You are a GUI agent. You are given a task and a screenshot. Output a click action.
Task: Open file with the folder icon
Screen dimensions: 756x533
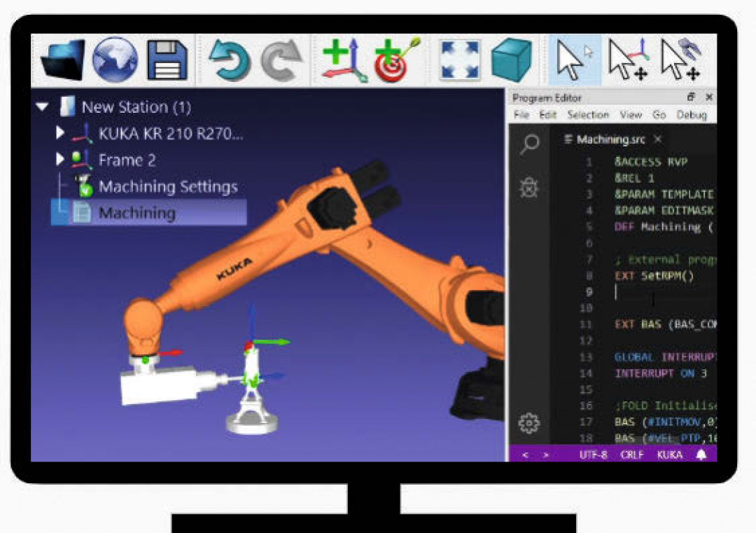coord(63,60)
